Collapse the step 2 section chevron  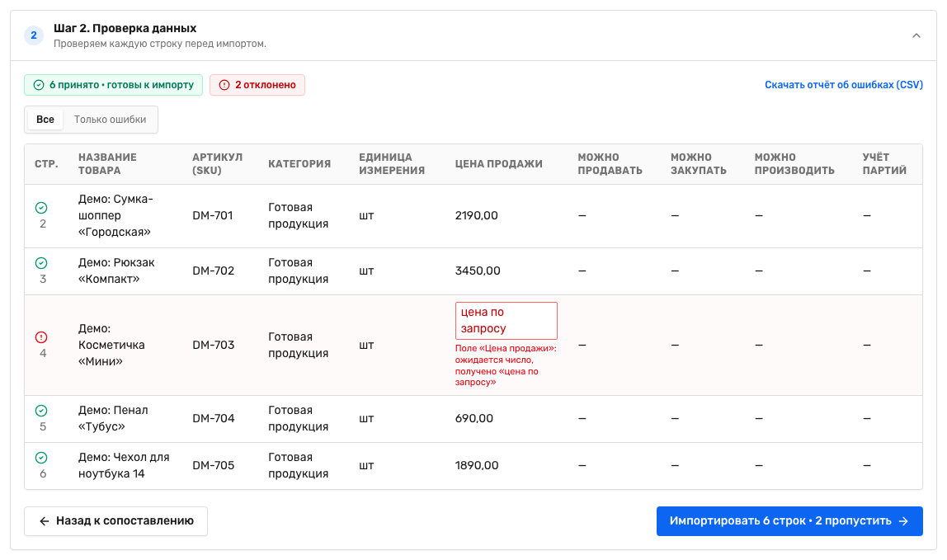pyautogui.click(x=916, y=35)
